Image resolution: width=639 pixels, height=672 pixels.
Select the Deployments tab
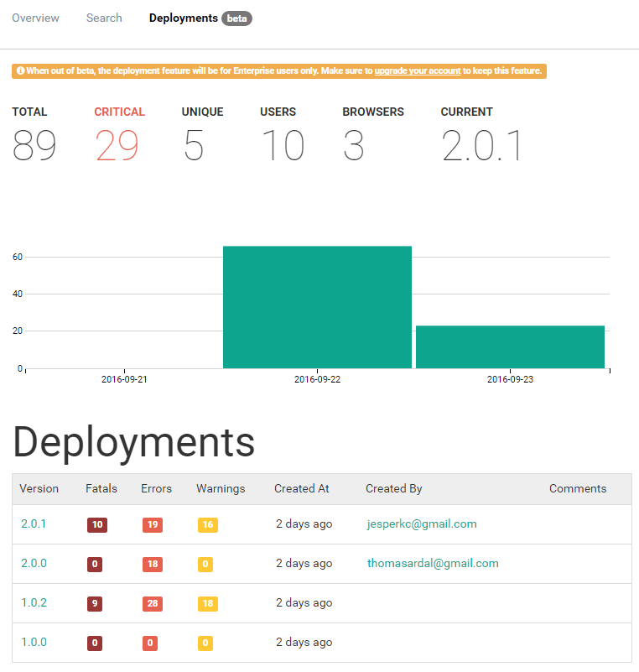184,18
